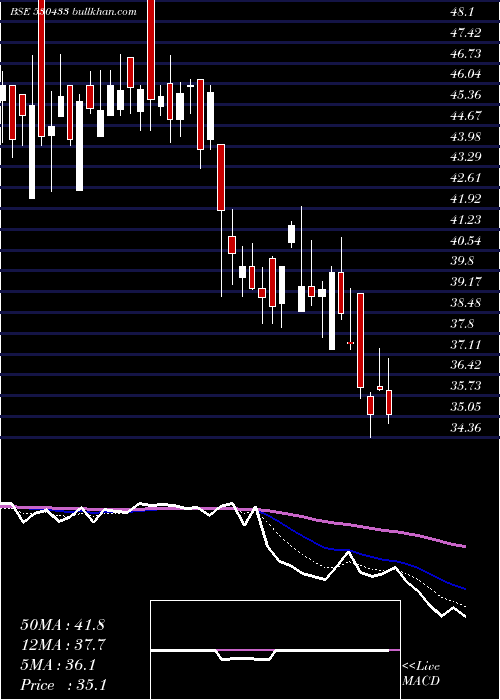Click the 42.61 price axis label
The image size is (500, 700).
point(466,178)
